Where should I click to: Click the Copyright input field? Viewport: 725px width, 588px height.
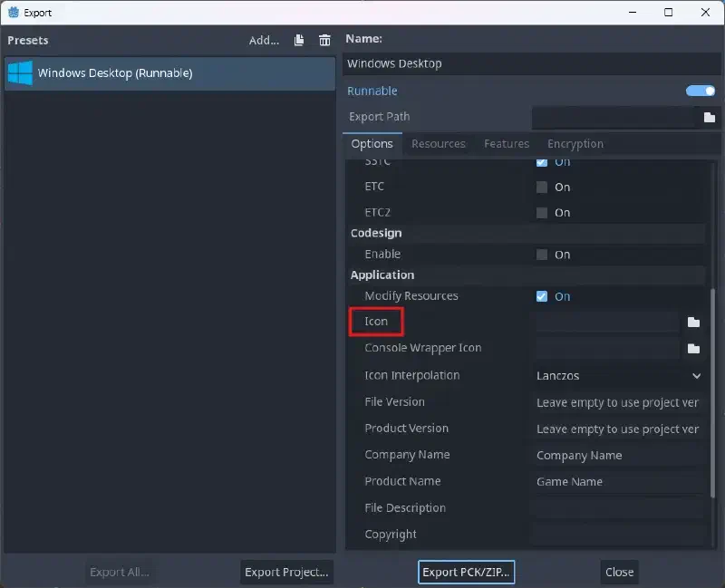(x=618, y=535)
